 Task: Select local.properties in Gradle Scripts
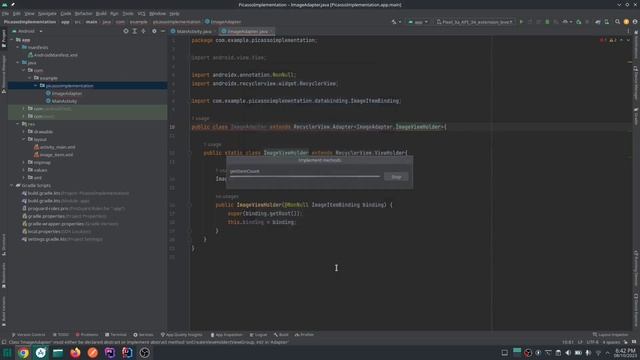(56, 231)
